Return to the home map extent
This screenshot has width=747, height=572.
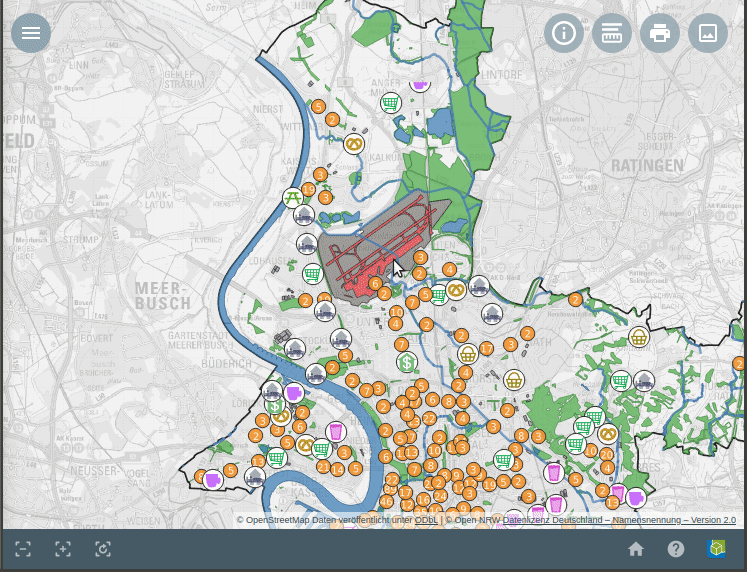(x=636, y=549)
